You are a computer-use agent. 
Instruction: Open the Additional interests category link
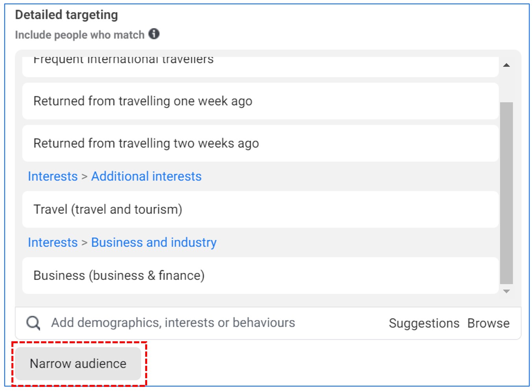[146, 177]
